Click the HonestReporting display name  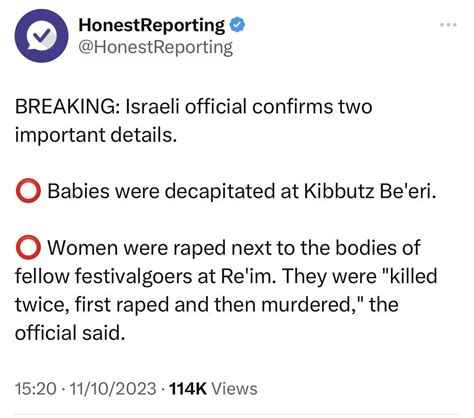(152, 25)
